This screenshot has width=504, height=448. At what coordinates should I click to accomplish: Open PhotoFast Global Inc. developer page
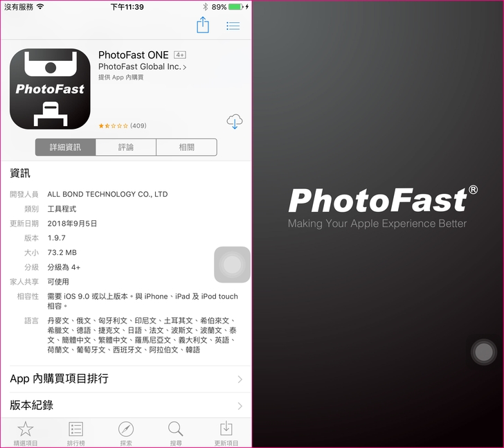142,67
